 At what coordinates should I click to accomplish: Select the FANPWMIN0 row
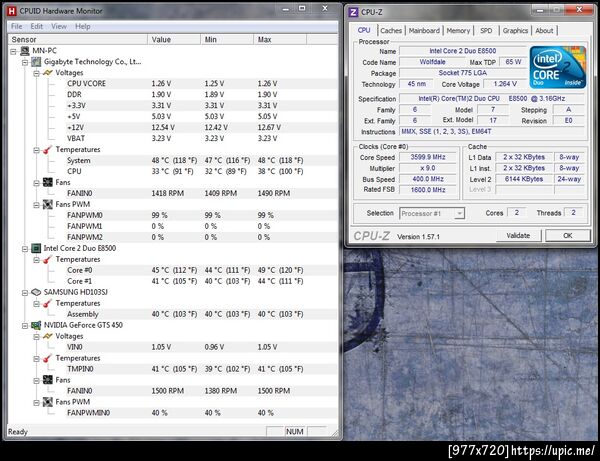201,413
